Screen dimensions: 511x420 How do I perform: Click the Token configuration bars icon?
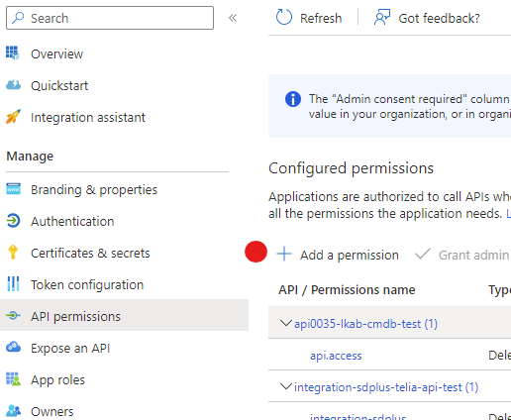click(13, 284)
